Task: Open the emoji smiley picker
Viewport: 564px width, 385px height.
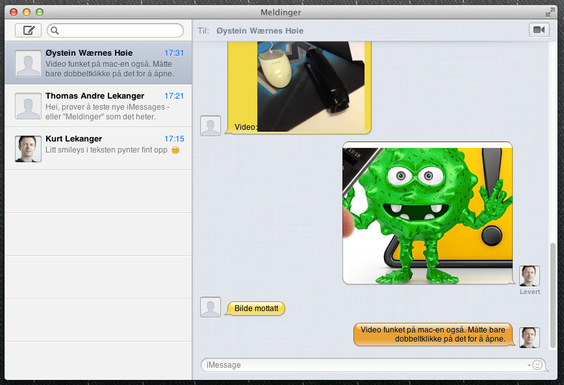Action: click(537, 365)
